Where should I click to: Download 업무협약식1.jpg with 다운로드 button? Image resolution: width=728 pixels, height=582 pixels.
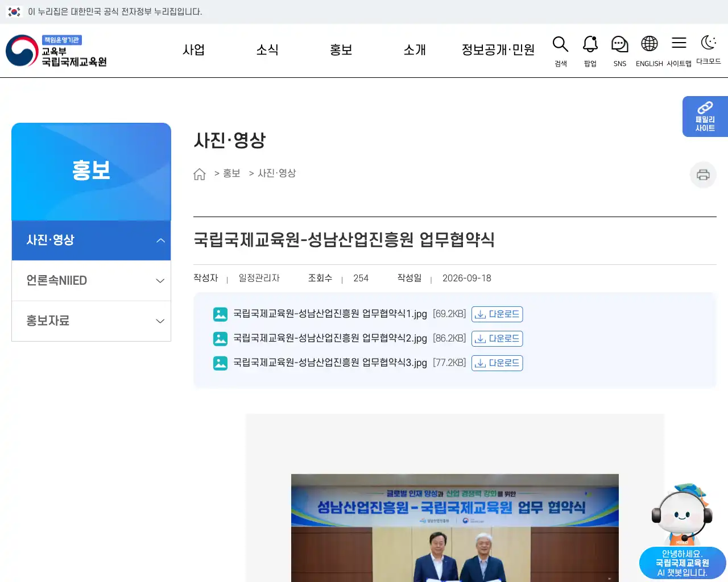click(x=497, y=314)
